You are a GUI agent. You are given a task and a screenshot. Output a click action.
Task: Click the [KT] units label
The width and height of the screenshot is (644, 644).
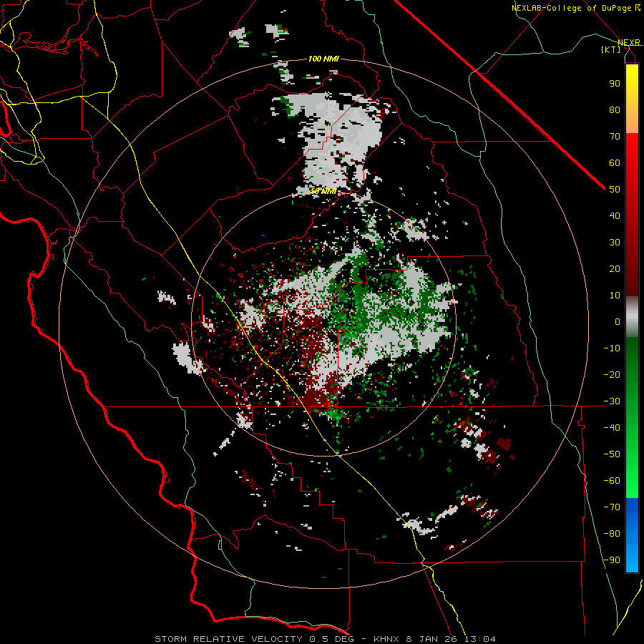tap(610, 49)
